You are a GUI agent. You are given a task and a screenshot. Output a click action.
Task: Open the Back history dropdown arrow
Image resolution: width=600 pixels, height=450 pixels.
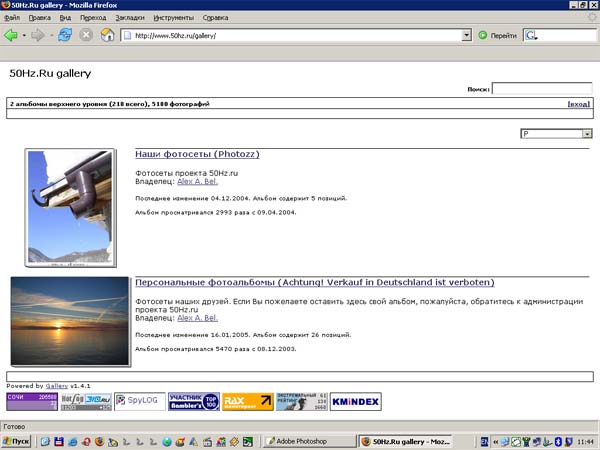pos(24,36)
